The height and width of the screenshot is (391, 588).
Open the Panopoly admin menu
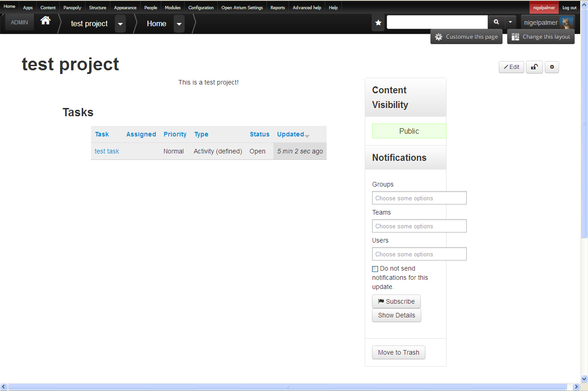[72, 7]
